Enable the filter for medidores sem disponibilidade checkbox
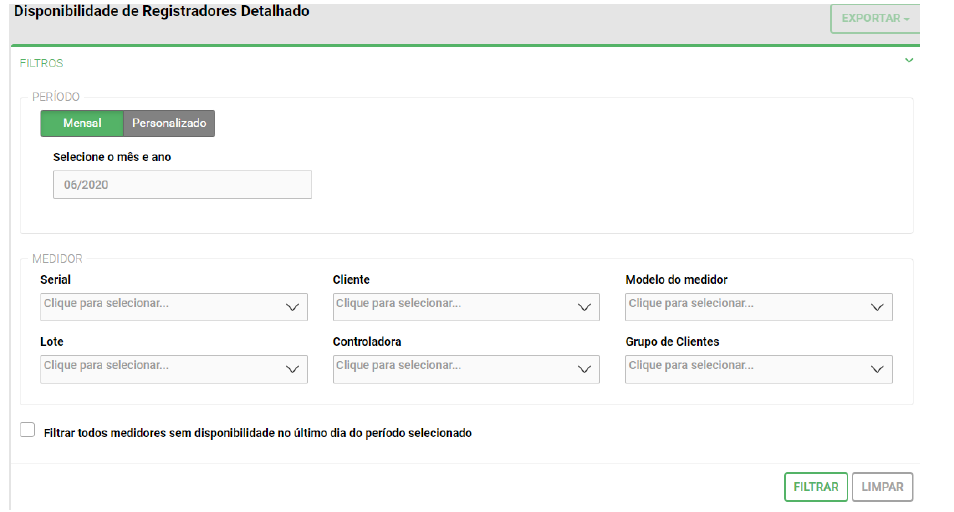 tap(28, 430)
